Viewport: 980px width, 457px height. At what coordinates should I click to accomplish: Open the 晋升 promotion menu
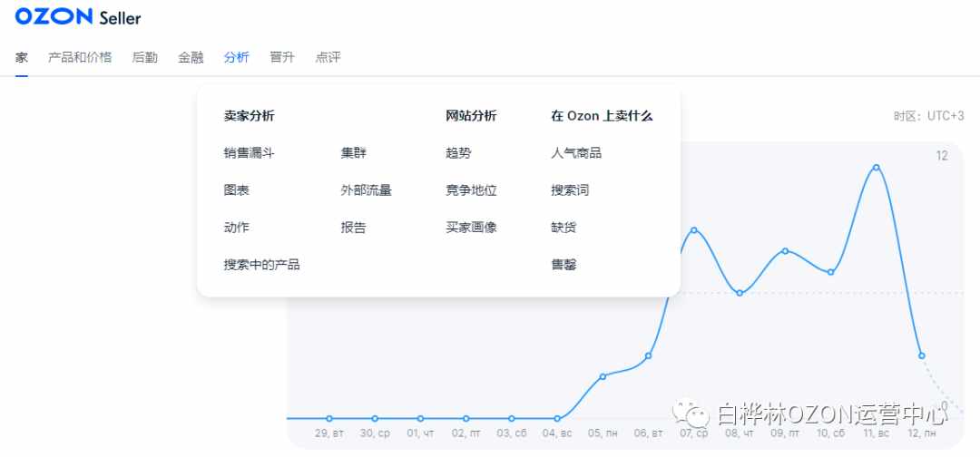point(282,57)
